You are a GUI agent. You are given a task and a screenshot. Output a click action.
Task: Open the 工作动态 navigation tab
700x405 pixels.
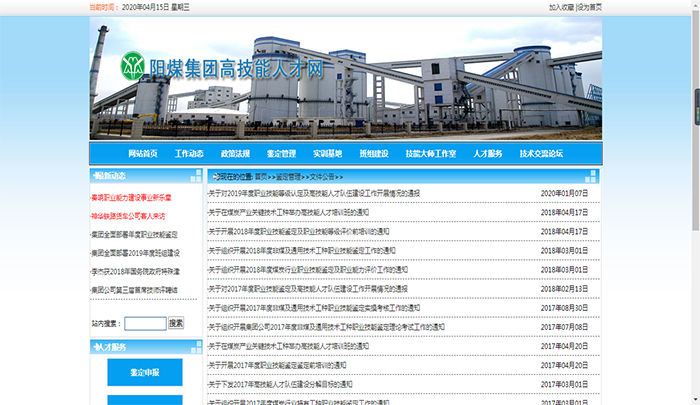[x=189, y=154]
